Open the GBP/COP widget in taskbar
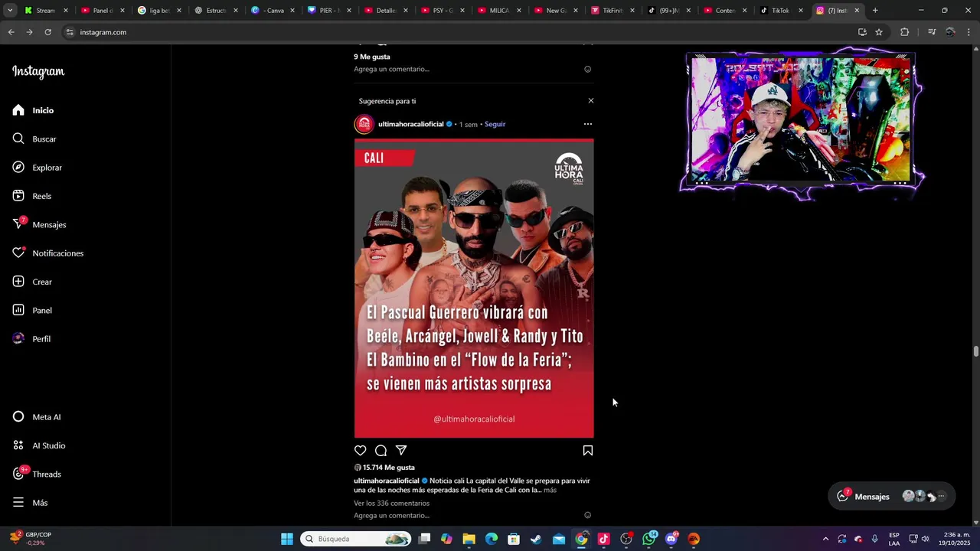Image resolution: width=980 pixels, height=551 pixels. pyautogui.click(x=31, y=539)
